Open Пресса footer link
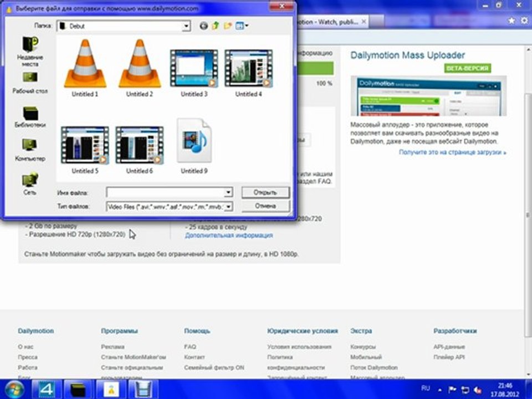This screenshot has width=532, height=399. click(28, 357)
